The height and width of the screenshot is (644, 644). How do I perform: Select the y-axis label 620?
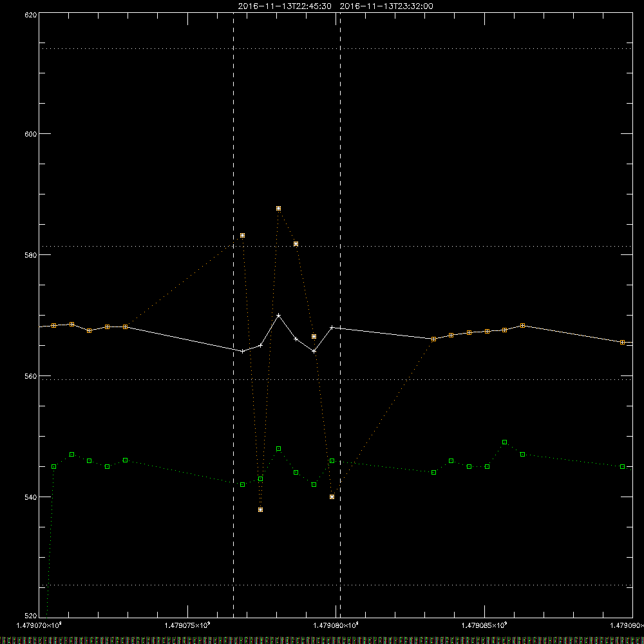pyautogui.click(x=31, y=15)
